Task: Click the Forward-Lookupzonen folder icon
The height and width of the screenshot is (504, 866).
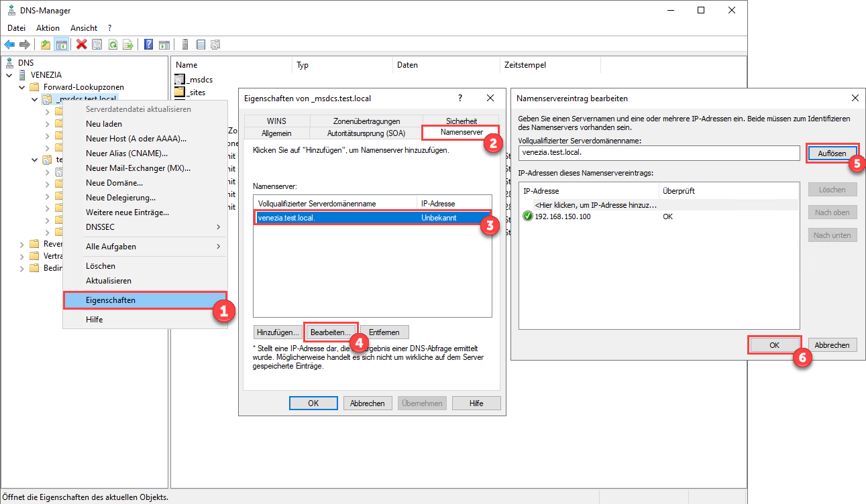Action: click(34, 87)
